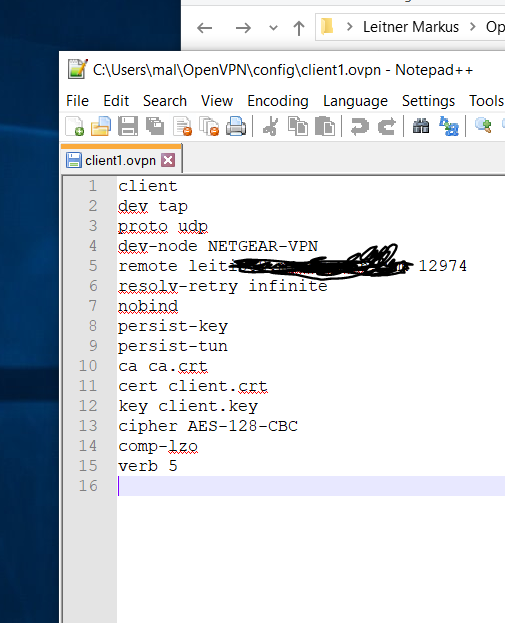
Task: Go up one folder in Explorer
Action: [299, 28]
